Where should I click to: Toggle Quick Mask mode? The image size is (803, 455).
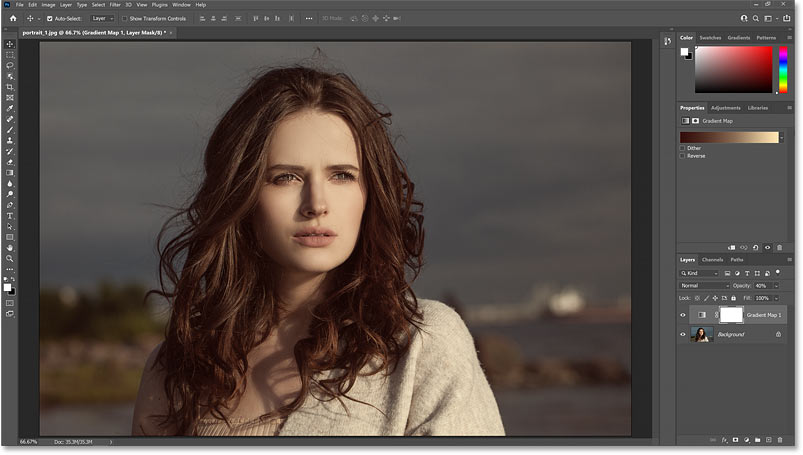tap(10, 303)
